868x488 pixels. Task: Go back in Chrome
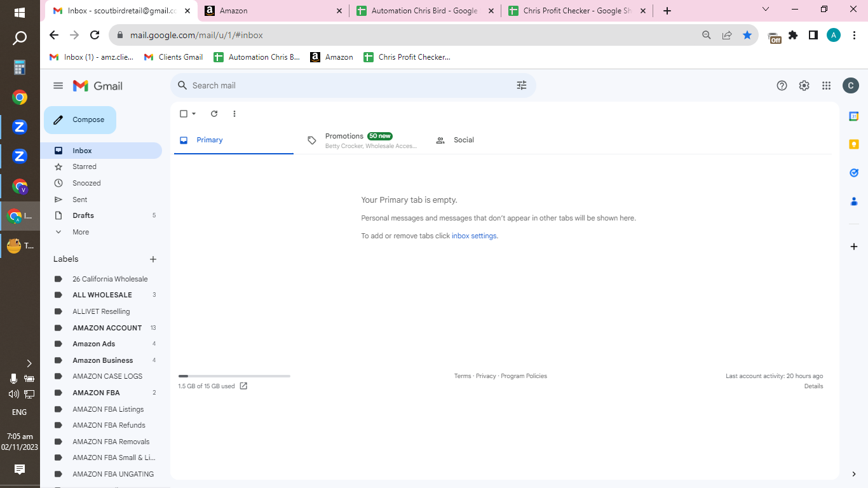pyautogui.click(x=54, y=36)
